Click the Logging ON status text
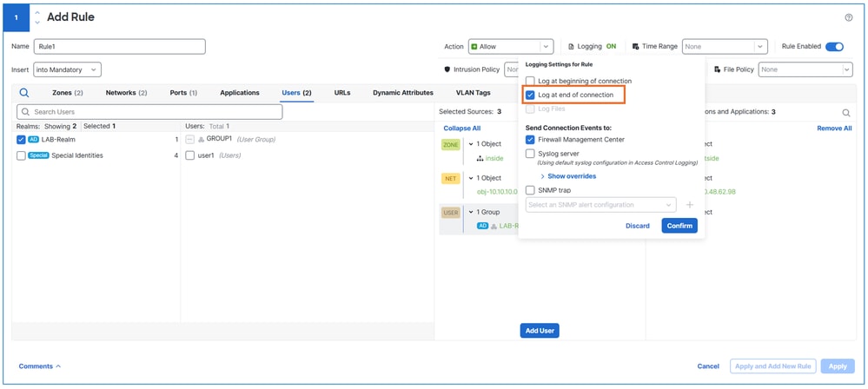 [x=611, y=47]
